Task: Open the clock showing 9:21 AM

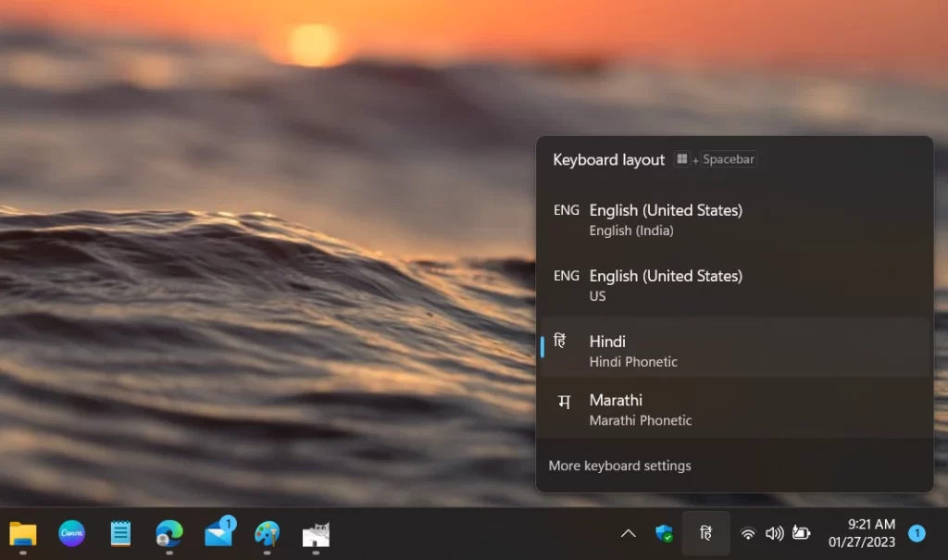Action: click(871, 524)
